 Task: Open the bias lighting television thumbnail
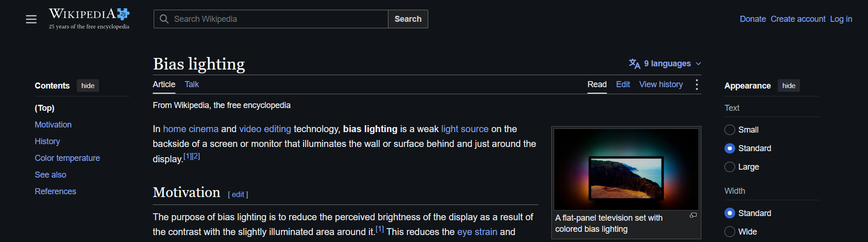(626, 169)
